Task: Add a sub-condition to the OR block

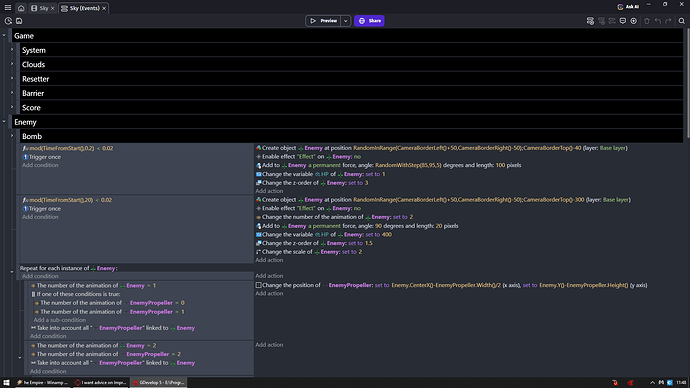Action: click(60, 320)
